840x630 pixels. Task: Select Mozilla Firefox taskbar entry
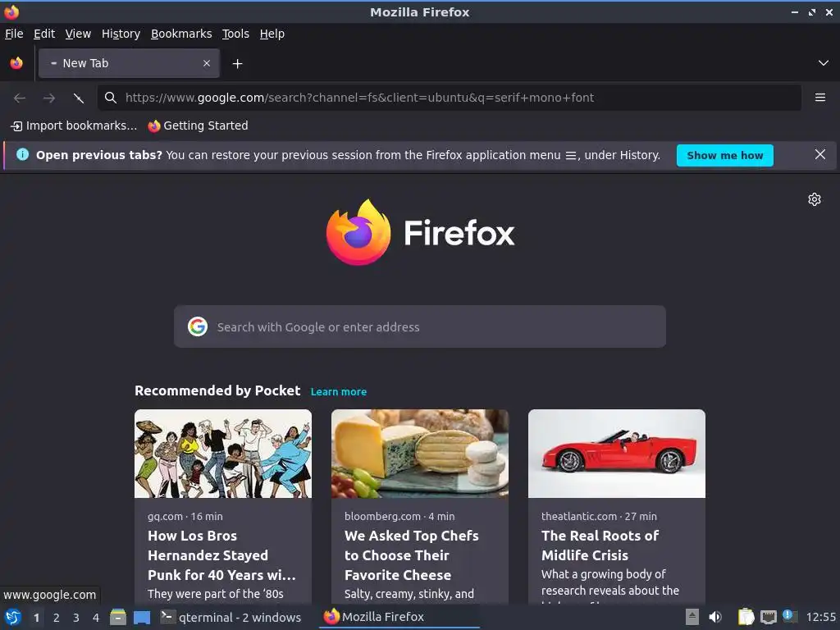click(399, 617)
